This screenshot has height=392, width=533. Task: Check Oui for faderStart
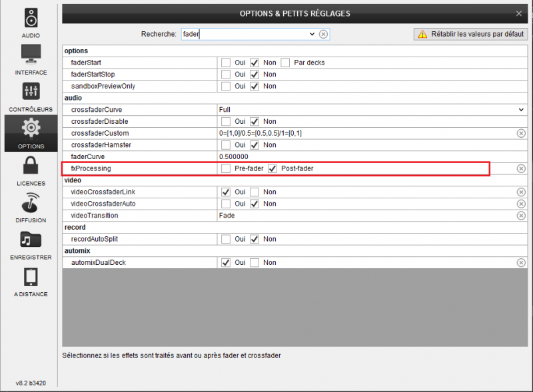[226, 63]
